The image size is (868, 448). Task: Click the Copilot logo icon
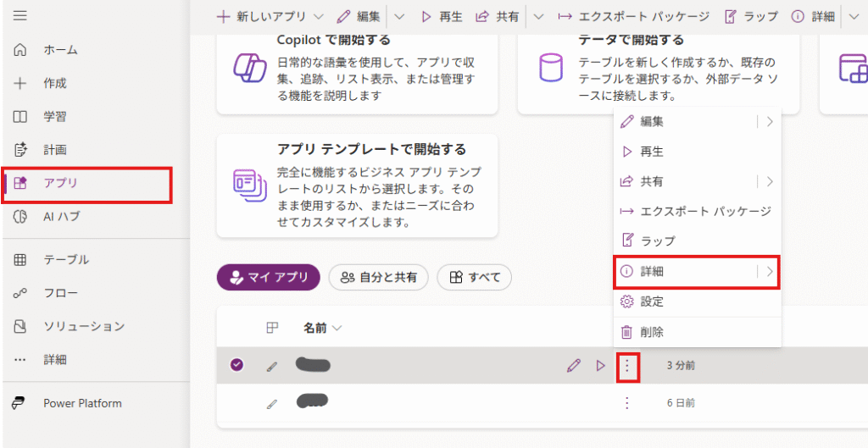pos(250,68)
